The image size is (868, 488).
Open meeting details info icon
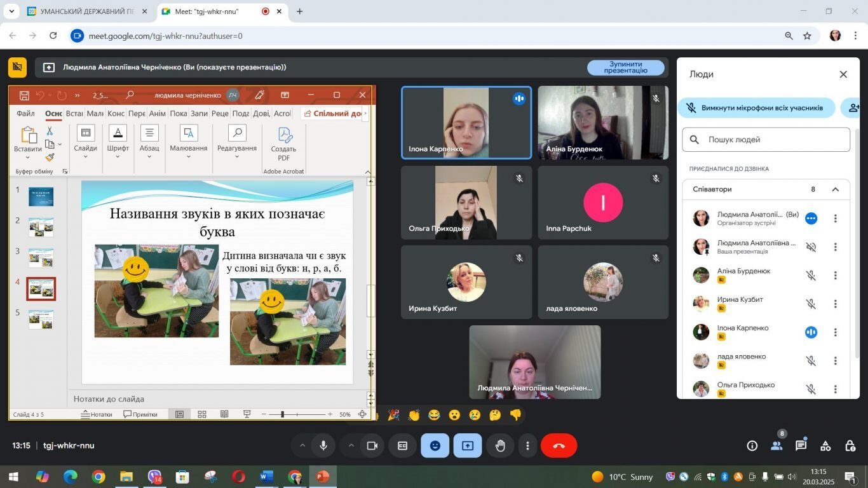pyautogui.click(x=752, y=445)
